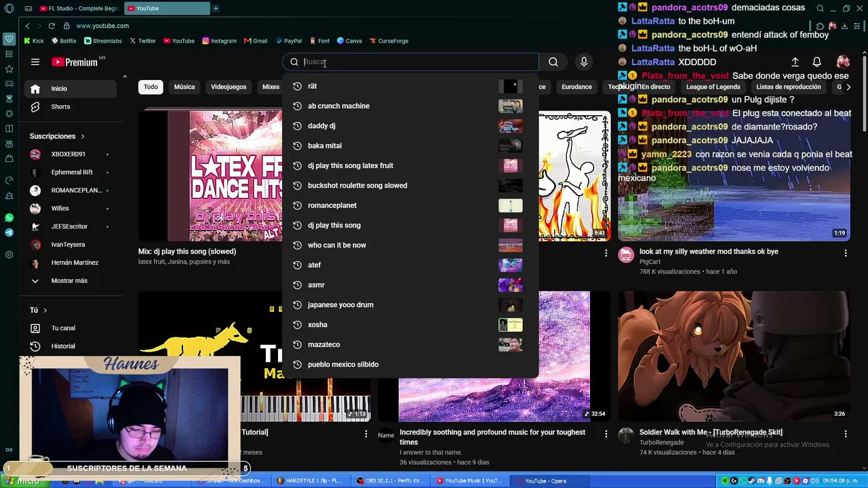Open the PayPal bookmark
Image resolution: width=868 pixels, height=488 pixels.
click(288, 41)
